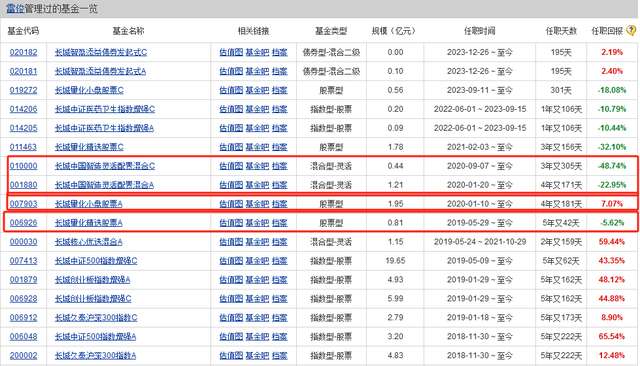
Task: Open 长城中国智造灵活配置混合C fund link
Action: 105,166
